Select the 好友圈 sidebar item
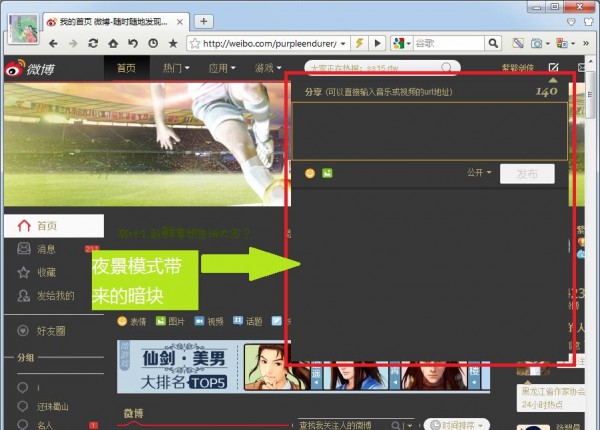This screenshot has width=600, height=430. tap(52, 331)
